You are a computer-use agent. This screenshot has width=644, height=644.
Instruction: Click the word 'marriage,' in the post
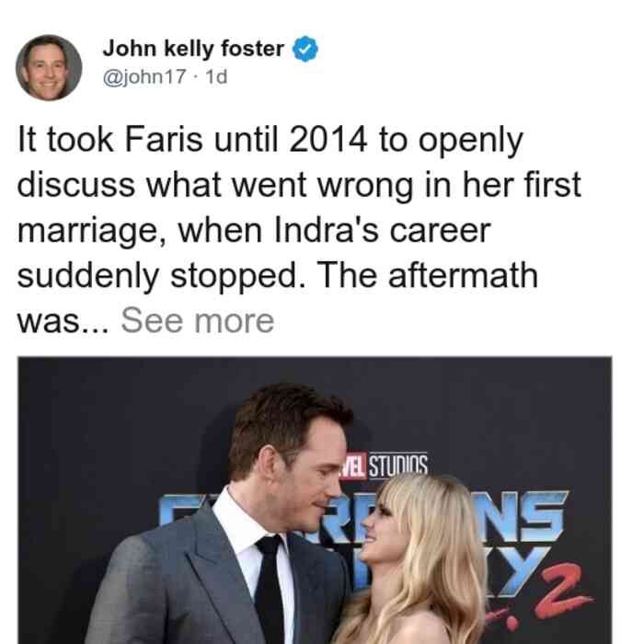tap(92, 231)
